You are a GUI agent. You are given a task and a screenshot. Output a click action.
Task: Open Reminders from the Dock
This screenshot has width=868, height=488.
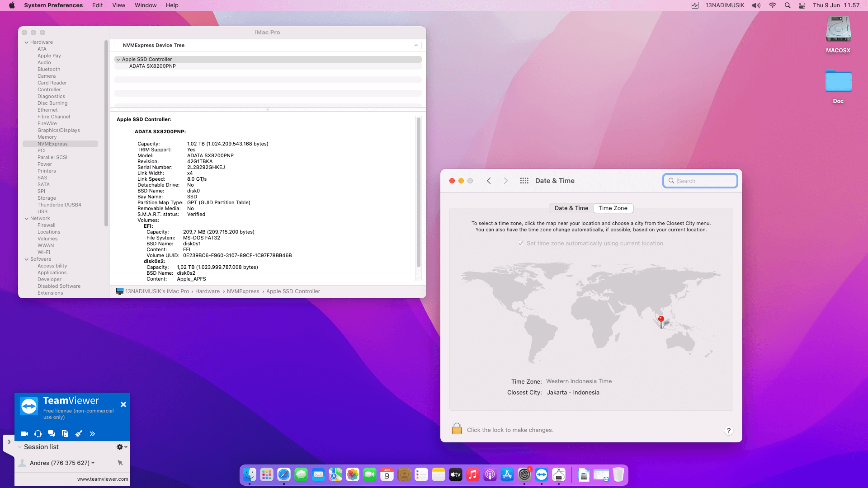tap(421, 474)
